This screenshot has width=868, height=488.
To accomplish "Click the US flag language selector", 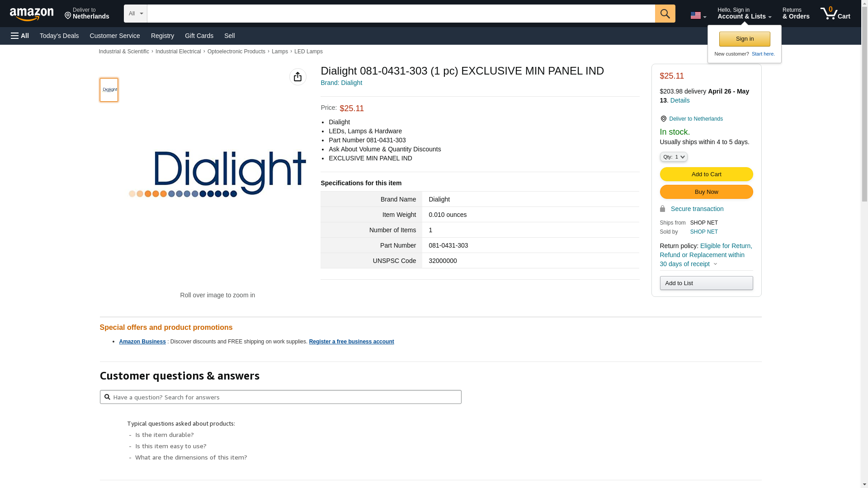I will pos(698,16).
